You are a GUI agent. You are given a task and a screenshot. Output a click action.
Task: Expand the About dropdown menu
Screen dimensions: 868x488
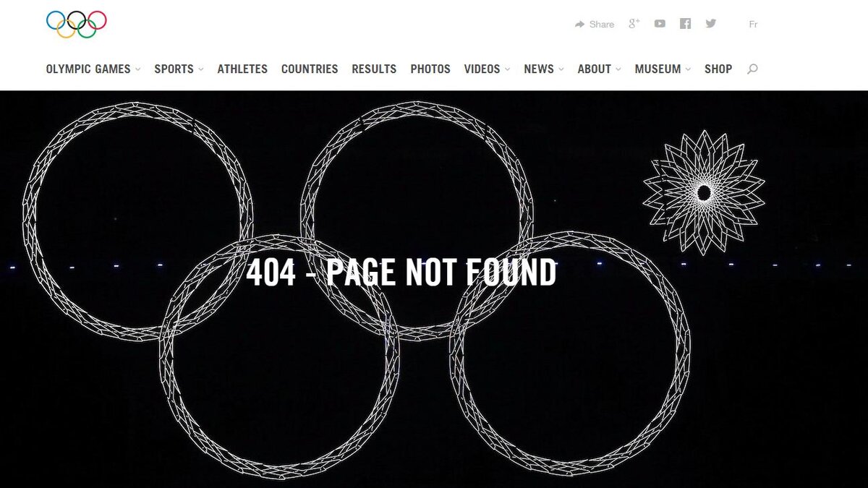tap(599, 69)
